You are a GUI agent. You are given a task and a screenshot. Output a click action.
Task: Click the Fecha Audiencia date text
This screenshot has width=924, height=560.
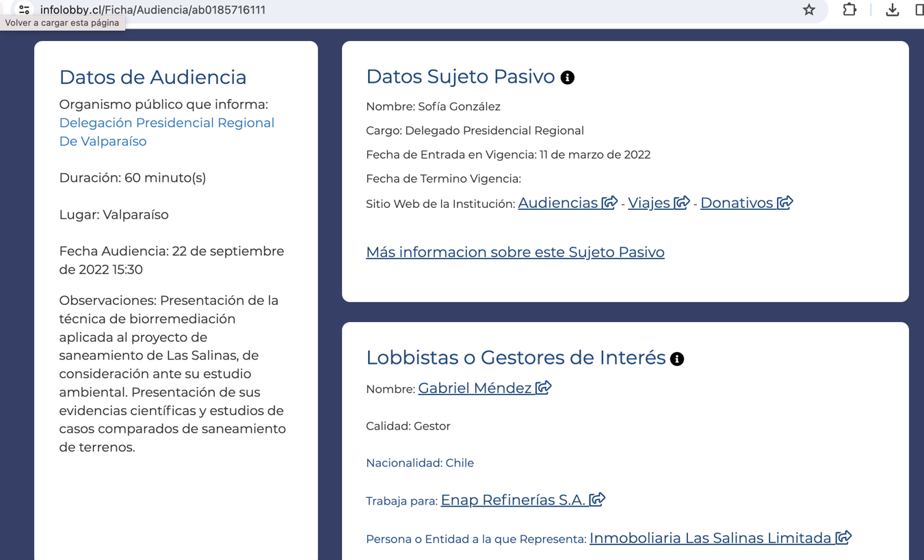click(x=172, y=261)
